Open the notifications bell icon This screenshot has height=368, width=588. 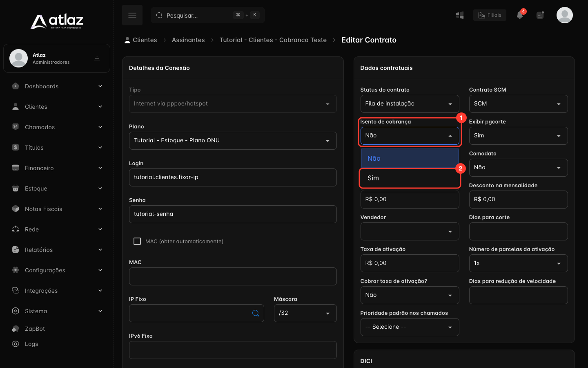click(x=520, y=15)
